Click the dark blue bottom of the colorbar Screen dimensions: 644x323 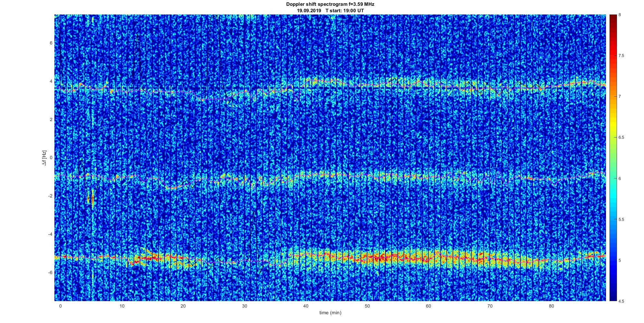[x=612, y=295]
